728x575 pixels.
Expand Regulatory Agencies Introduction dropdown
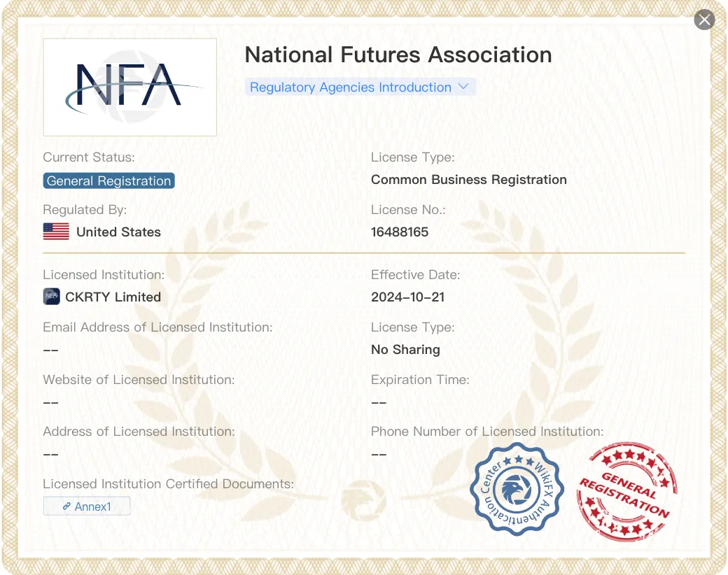point(360,87)
